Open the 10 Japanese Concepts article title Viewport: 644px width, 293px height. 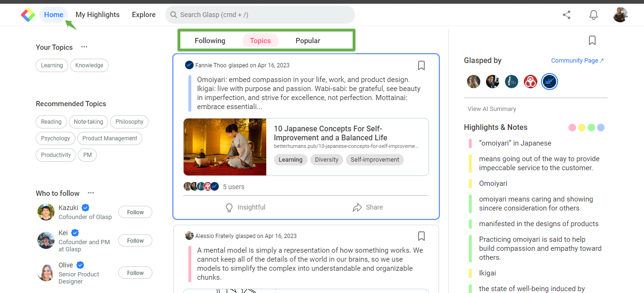click(331, 133)
